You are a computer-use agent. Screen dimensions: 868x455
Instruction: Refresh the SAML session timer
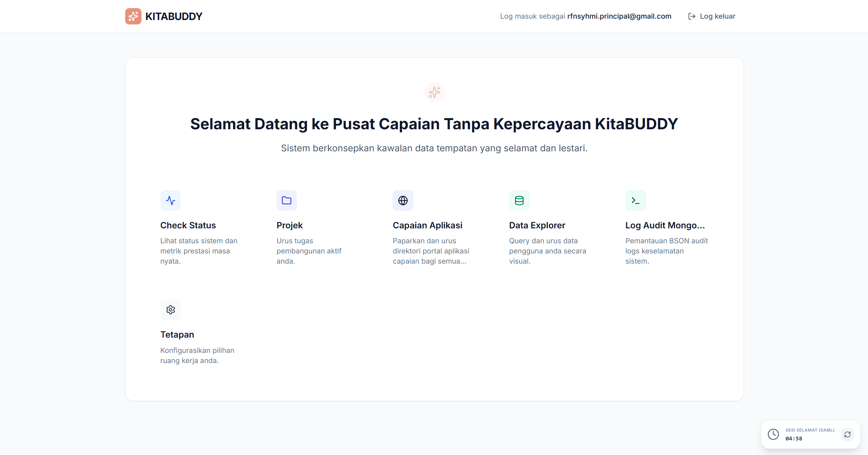[847, 435]
